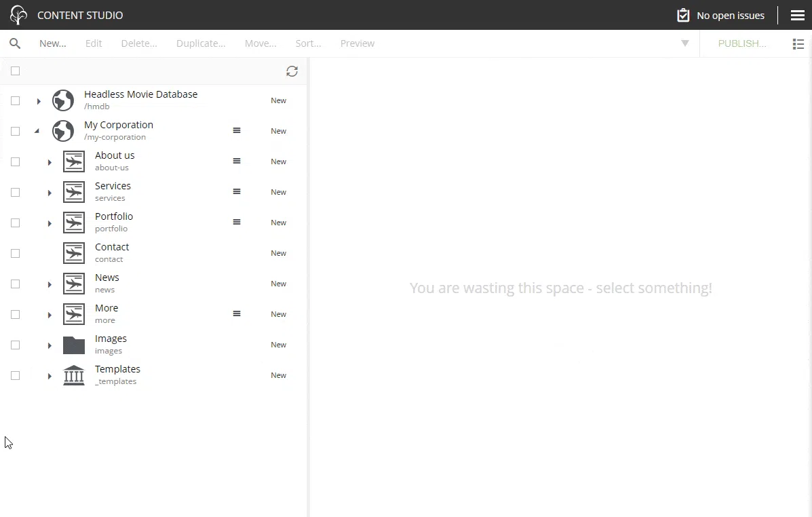Click the Images folder icon
Screen dimensions: 812x517
click(x=74, y=345)
